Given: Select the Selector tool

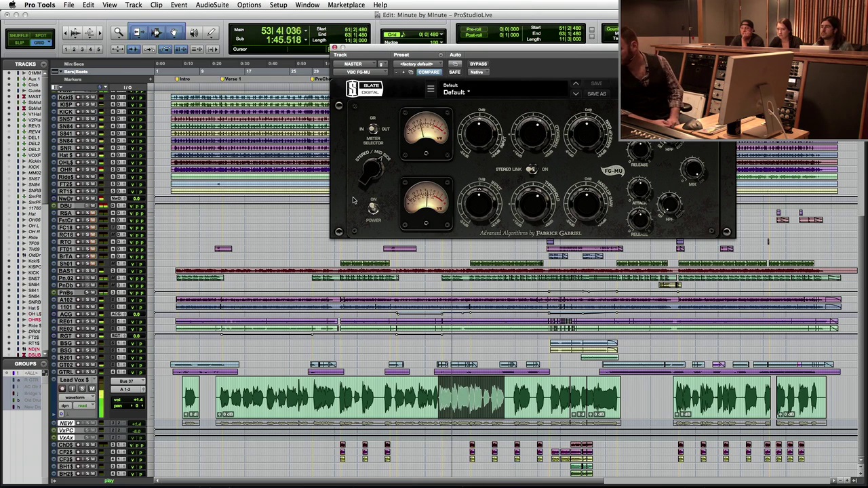Looking at the screenshot, I should [156, 33].
